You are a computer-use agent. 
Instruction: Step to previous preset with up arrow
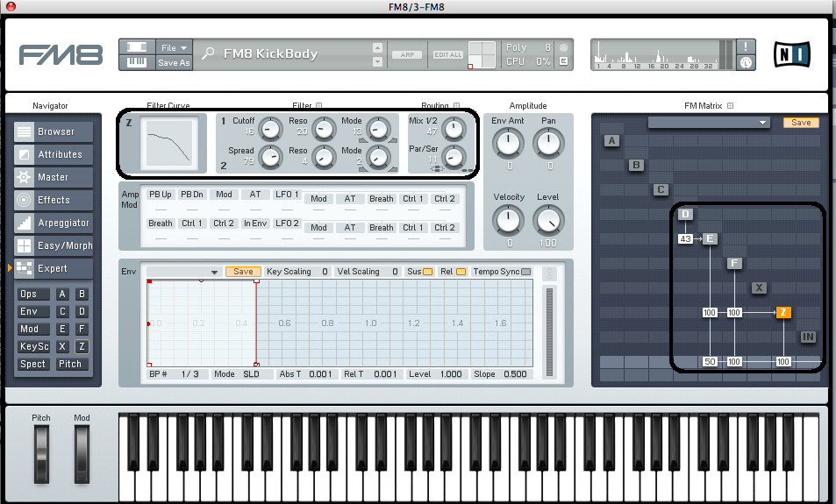click(x=377, y=47)
